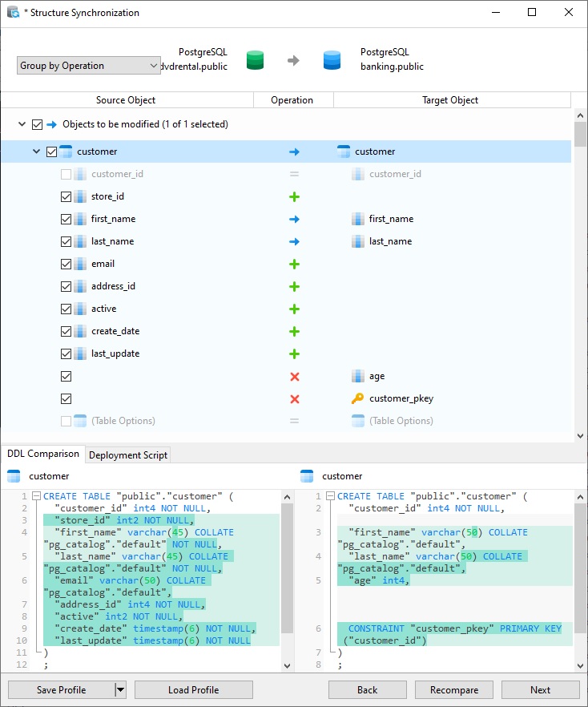Click the object list scroll down arrow
This screenshot has width=588, height=707.
[x=580, y=436]
